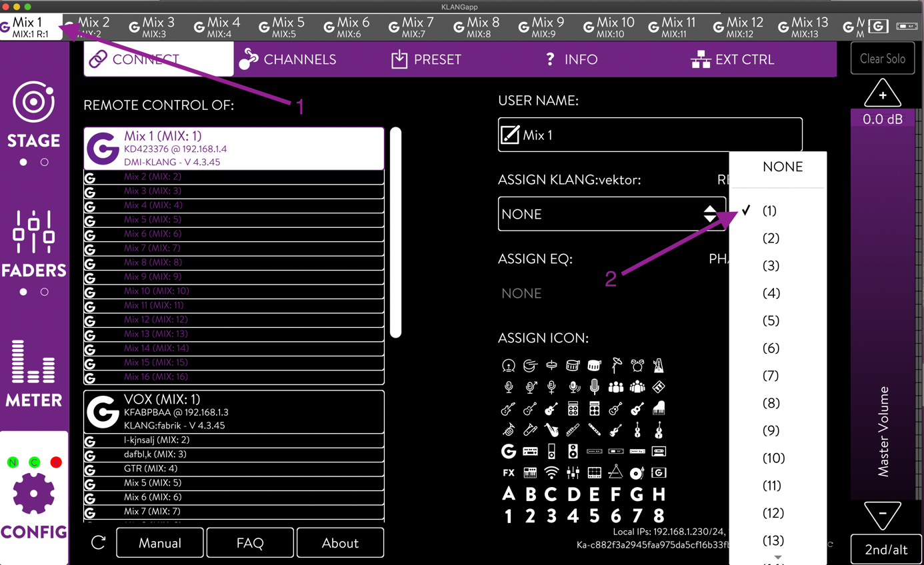Select the Mix 7 tab in the top mix bar

412,27
